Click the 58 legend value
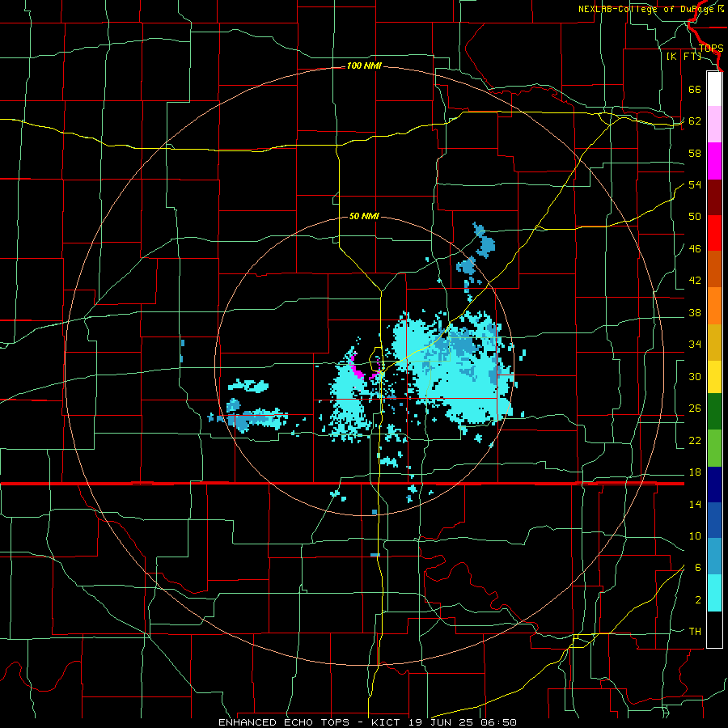The width and height of the screenshot is (728, 728). pos(695,153)
